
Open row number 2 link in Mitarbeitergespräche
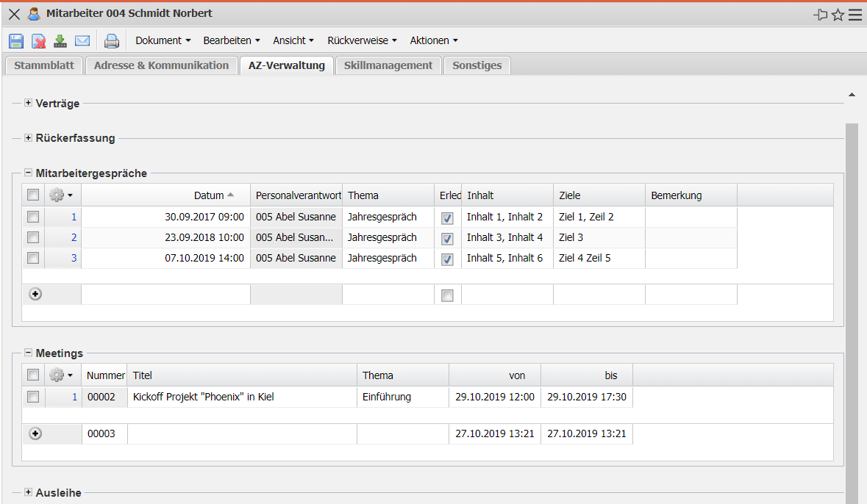74,237
